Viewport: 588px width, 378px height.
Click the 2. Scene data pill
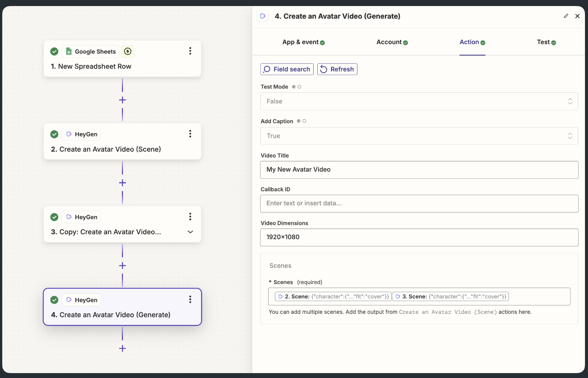click(333, 297)
